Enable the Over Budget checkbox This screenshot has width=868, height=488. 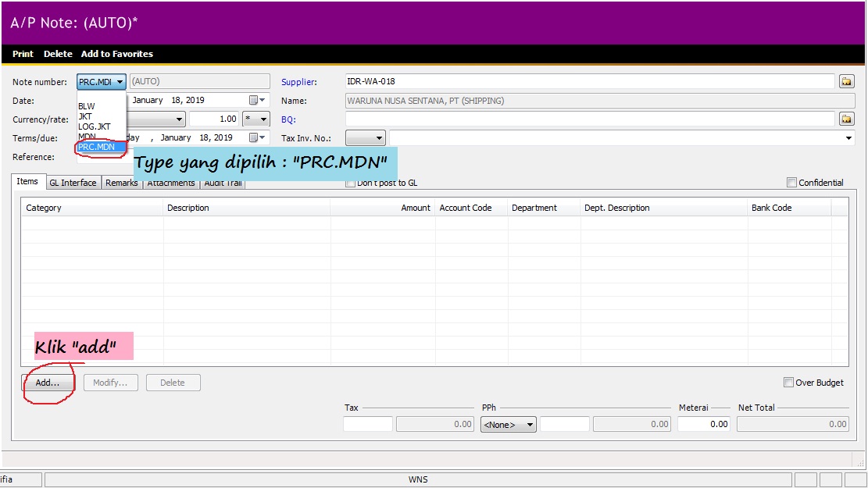click(788, 383)
